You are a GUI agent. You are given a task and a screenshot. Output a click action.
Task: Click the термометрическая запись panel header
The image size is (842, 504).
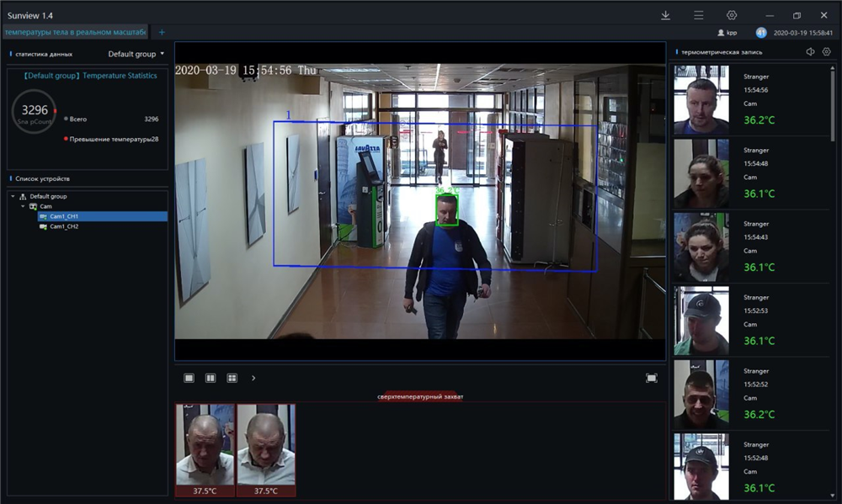722,52
